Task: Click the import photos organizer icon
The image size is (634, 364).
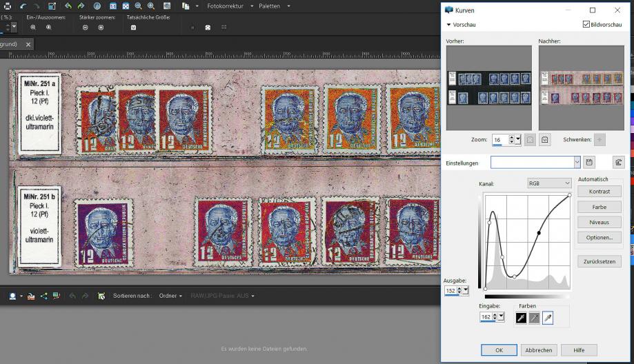Action: tap(31, 296)
